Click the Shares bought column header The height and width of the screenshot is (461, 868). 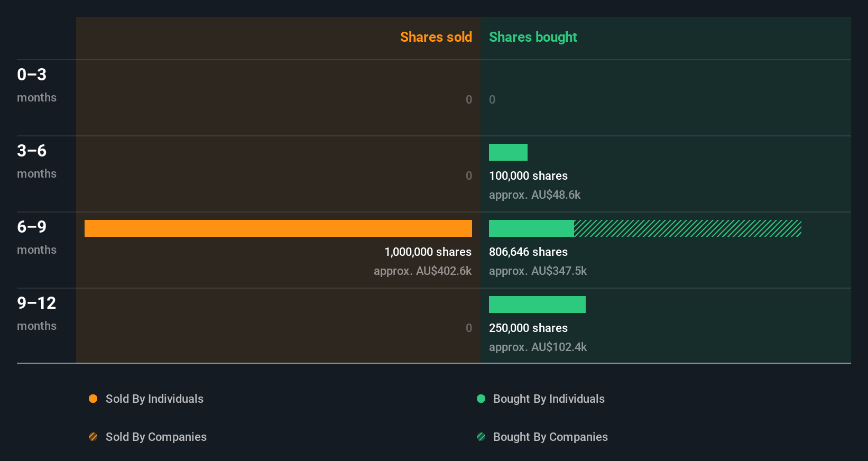pyautogui.click(x=533, y=37)
